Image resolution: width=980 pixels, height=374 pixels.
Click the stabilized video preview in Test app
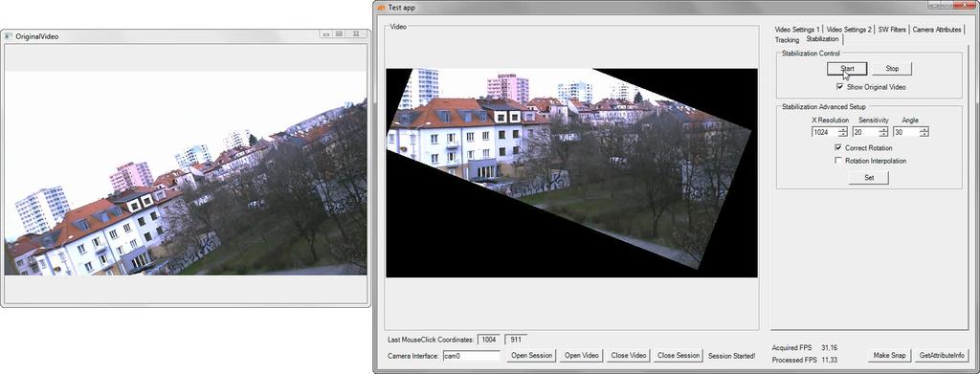pos(571,173)
